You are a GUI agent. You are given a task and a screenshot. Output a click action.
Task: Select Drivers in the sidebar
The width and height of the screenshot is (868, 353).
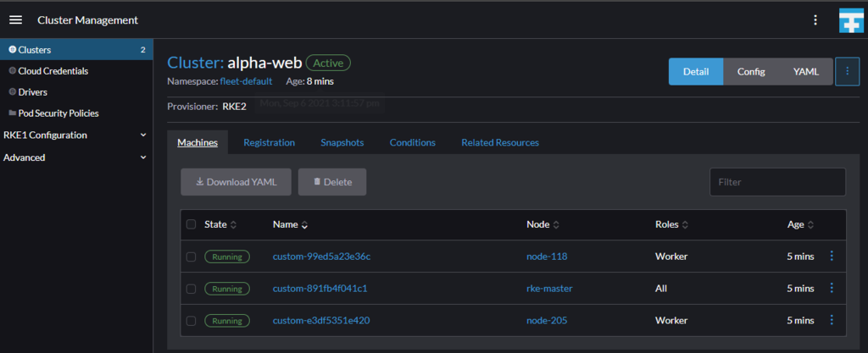coord(76,91)
